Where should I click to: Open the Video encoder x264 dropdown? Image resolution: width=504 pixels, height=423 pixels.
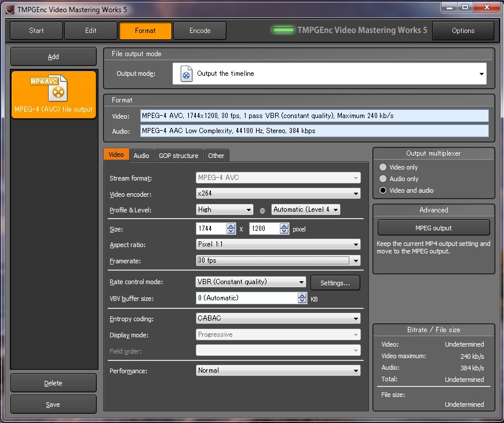coord(278,193)
